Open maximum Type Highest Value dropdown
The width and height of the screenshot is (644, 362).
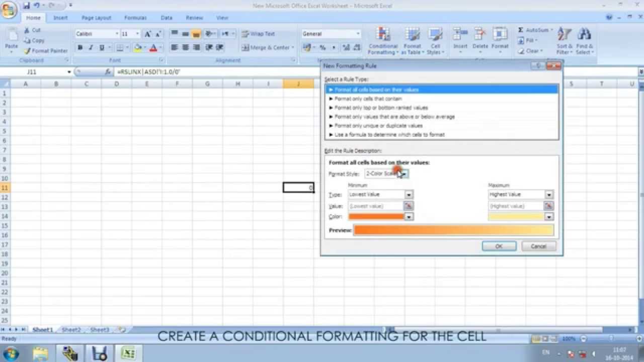[549, 195]
